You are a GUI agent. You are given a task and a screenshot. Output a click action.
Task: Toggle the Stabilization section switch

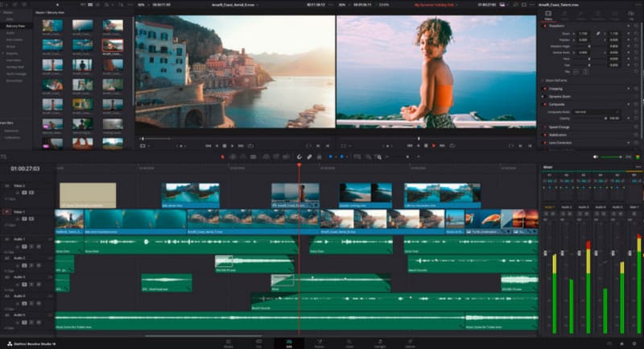click(545, 135)
